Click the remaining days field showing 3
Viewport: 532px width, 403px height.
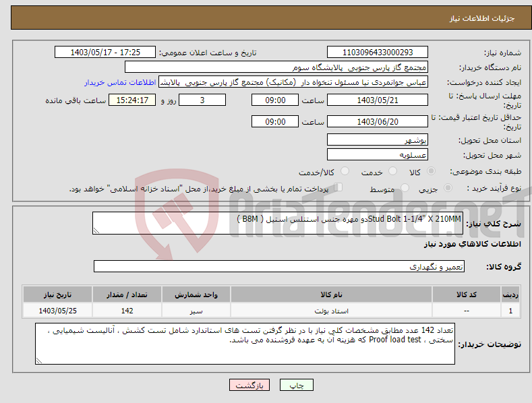pyautogui.click(x=202, y=100)
